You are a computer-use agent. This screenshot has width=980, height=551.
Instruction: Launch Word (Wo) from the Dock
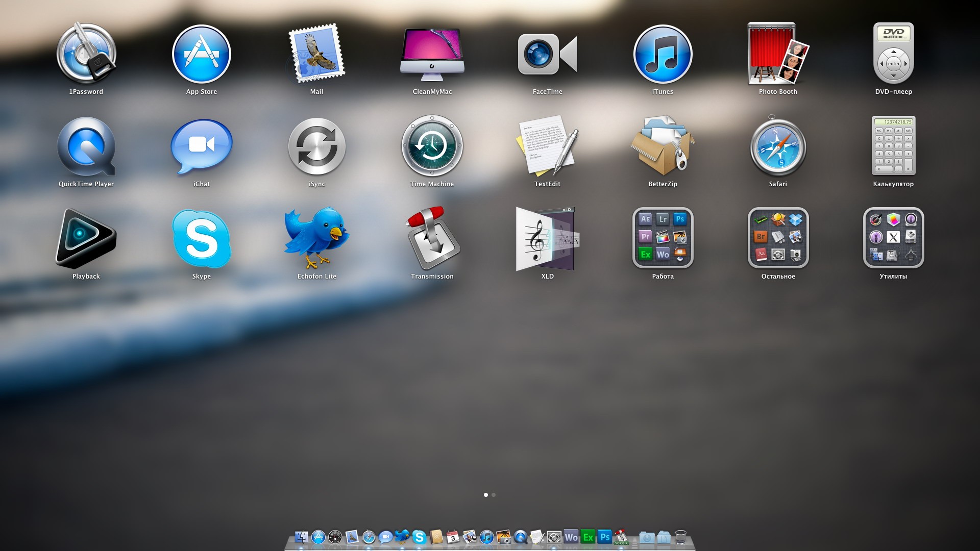[x=571, y=537]
